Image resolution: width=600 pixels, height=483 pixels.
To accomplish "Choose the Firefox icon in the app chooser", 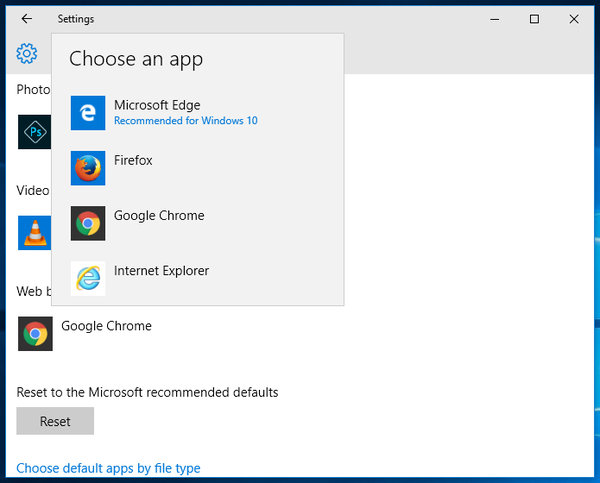I will tap(88, 168).
